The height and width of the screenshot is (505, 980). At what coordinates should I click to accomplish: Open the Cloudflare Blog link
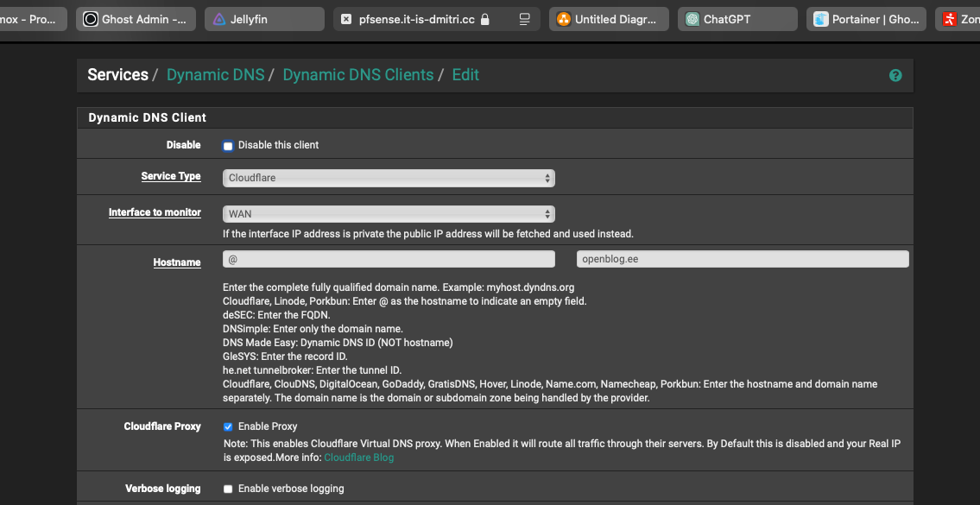(x=358, y=458)
